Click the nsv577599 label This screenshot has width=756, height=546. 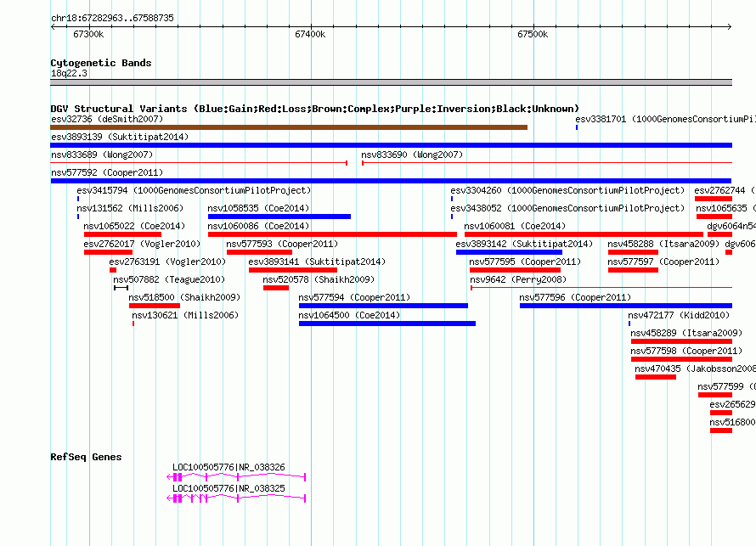point(726,386)
